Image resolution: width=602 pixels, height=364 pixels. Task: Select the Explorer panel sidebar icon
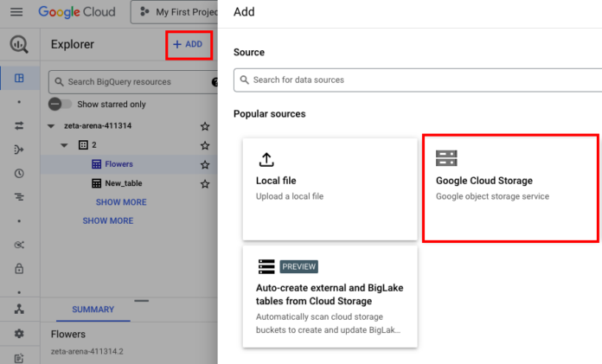19,79
